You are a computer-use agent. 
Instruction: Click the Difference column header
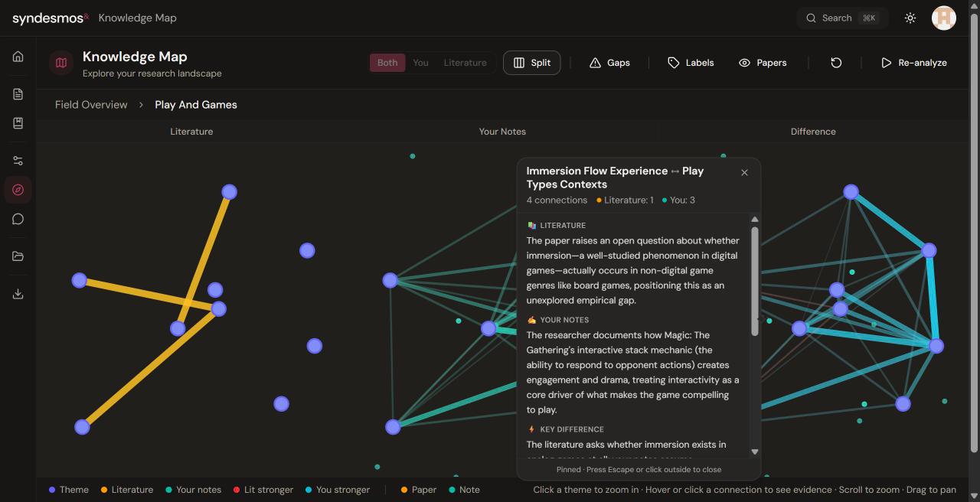click(x=813, y=132)
